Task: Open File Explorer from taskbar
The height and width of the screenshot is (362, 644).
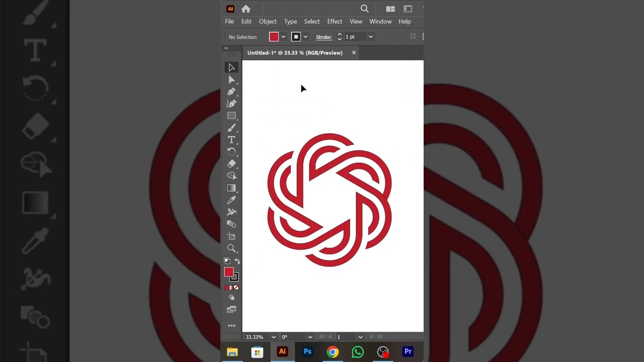Action: point(232,352)
